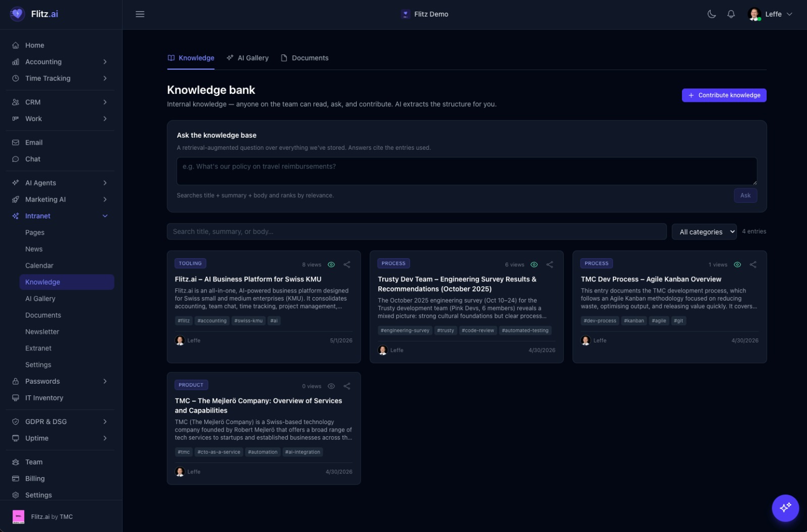Share the TMC Dev Process entry
Screen dimensions: 807x532
tap(753, 265)
